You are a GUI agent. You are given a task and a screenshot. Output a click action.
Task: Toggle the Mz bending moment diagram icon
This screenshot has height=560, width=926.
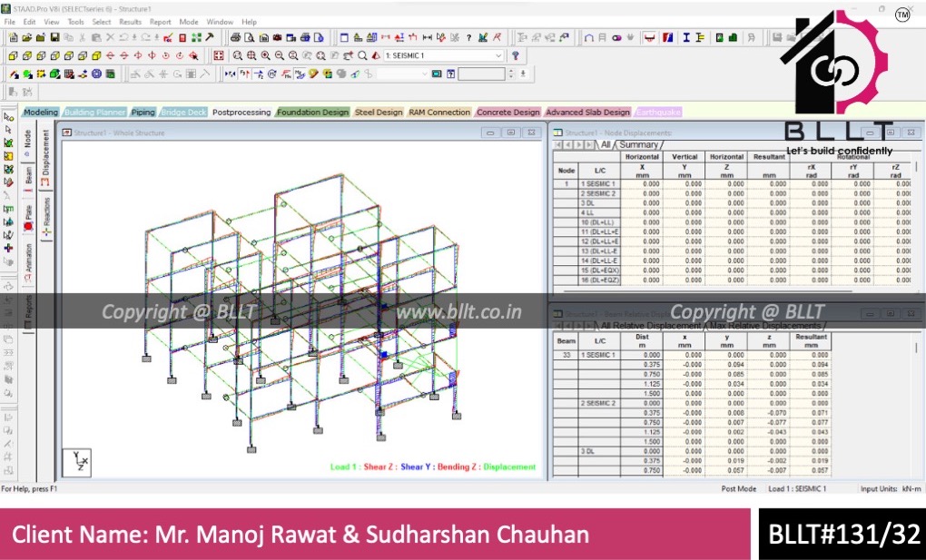[300, 74]
